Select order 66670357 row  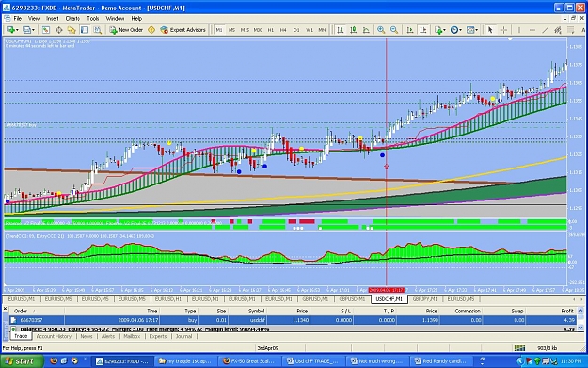pyautogui.click(x=293, y=320)
